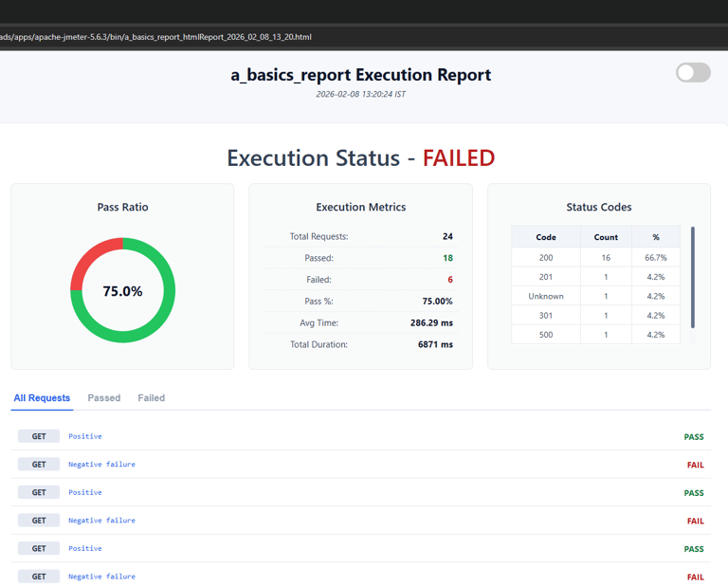Click the 4.2% cell in the 500 row
The height and width of the screenshot is (587, 728).
[x=656, y=335]
